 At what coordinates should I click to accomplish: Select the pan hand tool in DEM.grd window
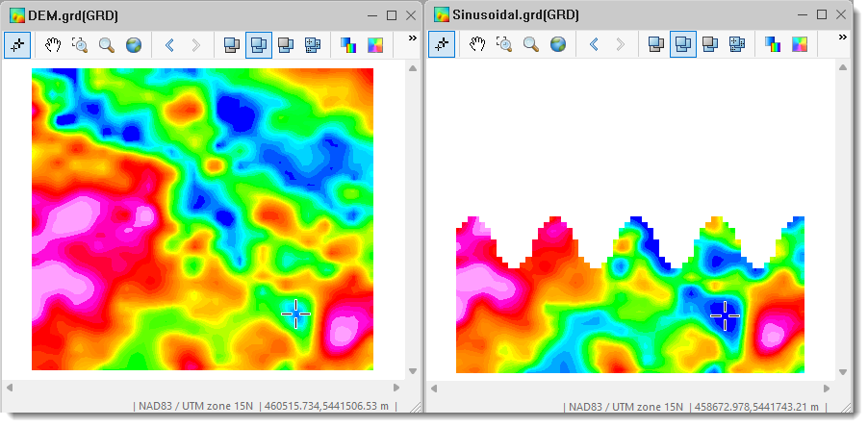[53, 45]
